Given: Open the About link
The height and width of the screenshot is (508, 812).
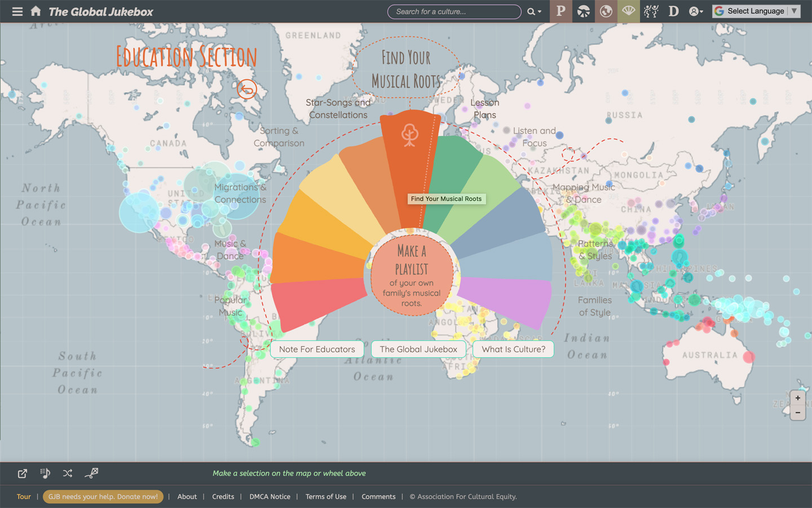Looking at the screenshot, I should (187, 497).
